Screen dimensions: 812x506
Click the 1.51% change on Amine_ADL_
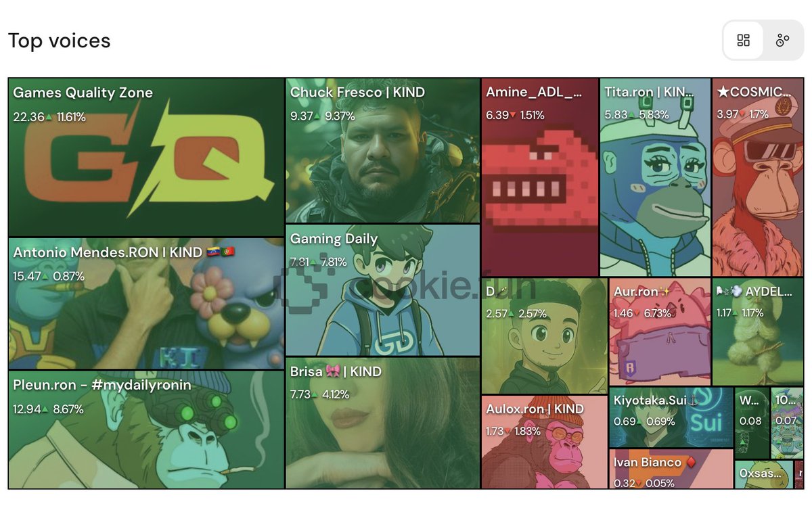point(533,115)
